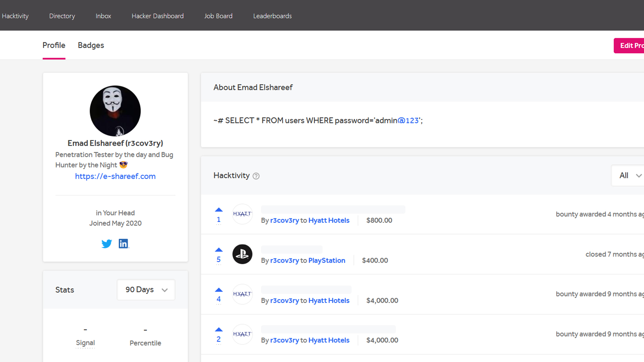Click the second Hyatt logo in Hacktivity list
The width and height of the screenshot is (644, 362).
pyautogui.click(x=242, y=294)
